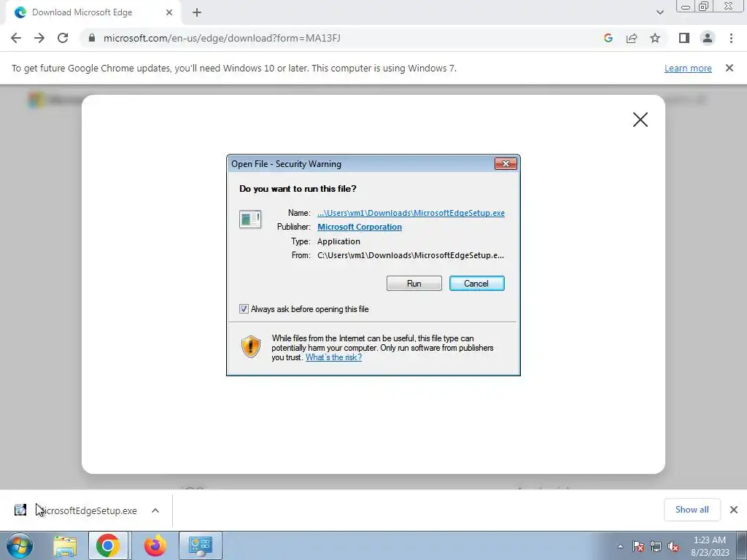Image resolution: width=747 pixels, height=560 pixels.
Task: Reload the current page
Action: 63,38
